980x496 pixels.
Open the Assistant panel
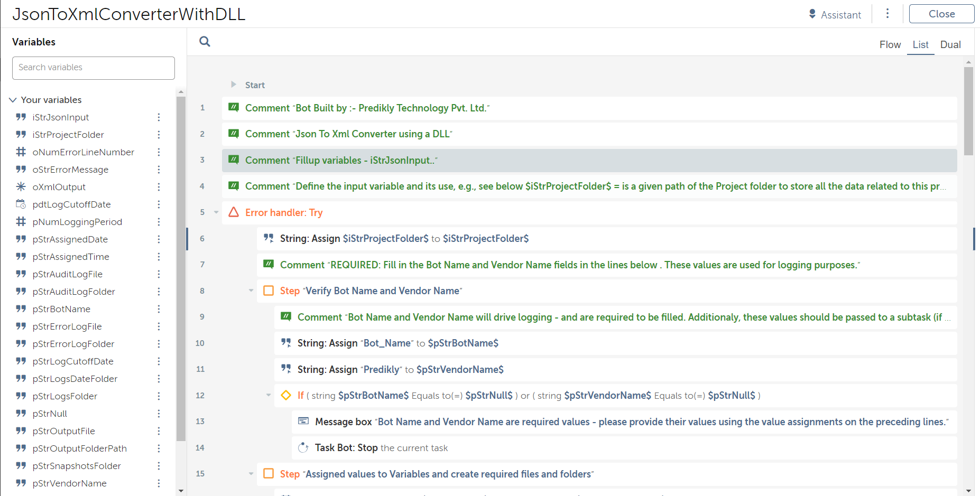tap(835, 14)
